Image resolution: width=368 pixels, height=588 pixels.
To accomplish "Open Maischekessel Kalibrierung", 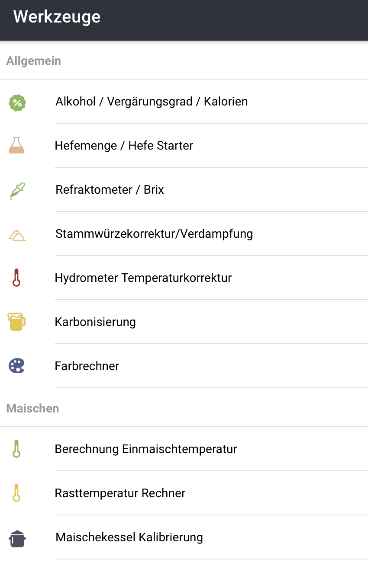I will click(x=129, y=537).
